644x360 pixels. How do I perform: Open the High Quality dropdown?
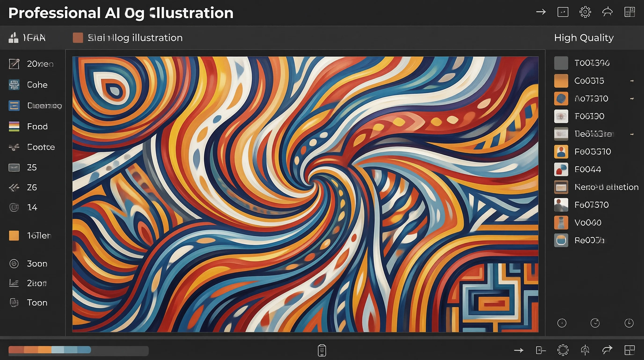coord(584,38)
